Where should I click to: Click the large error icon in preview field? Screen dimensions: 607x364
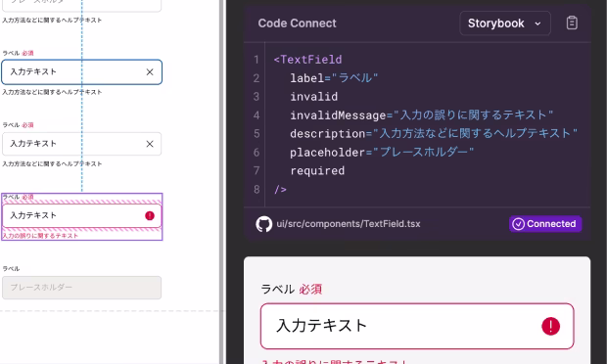(x=550, y=326)
